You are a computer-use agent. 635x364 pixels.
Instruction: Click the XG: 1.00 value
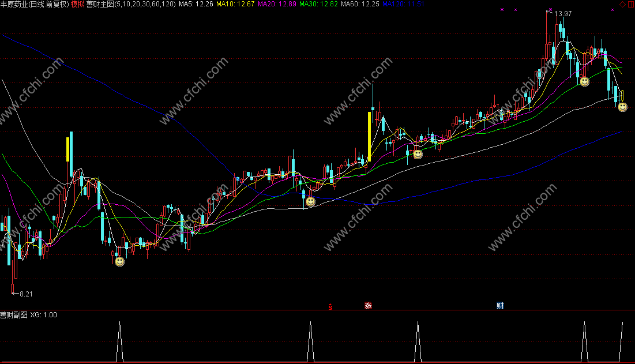coord(44,315)
